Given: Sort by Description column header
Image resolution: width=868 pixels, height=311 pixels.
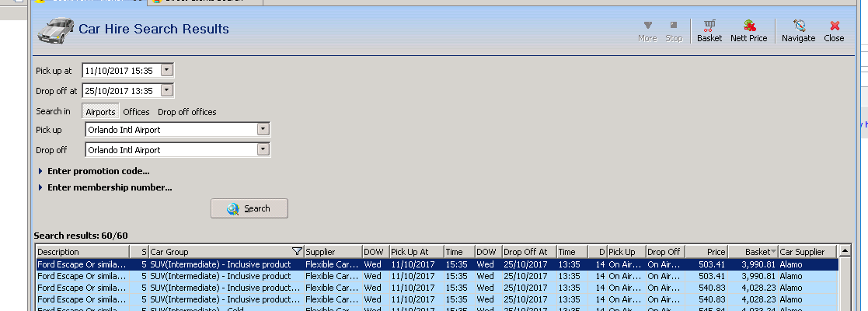Looking at the screenshot, I should click(x=82, y=252).
